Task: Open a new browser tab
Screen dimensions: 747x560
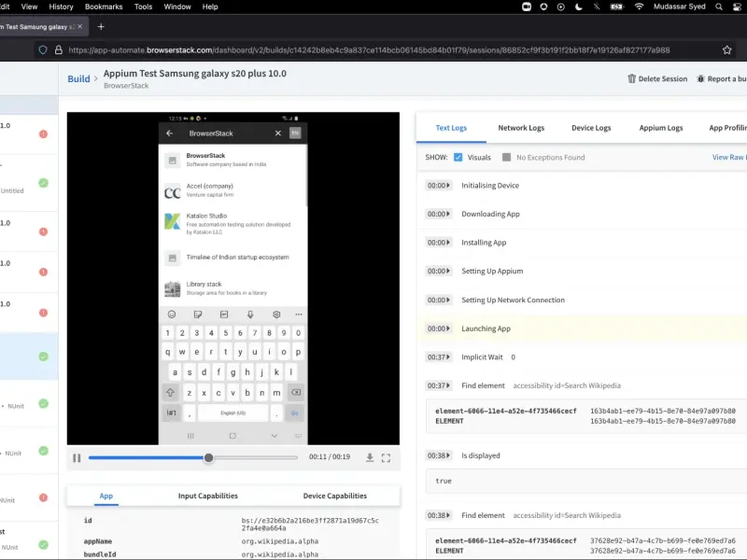Action: click(x=101, y=27)
